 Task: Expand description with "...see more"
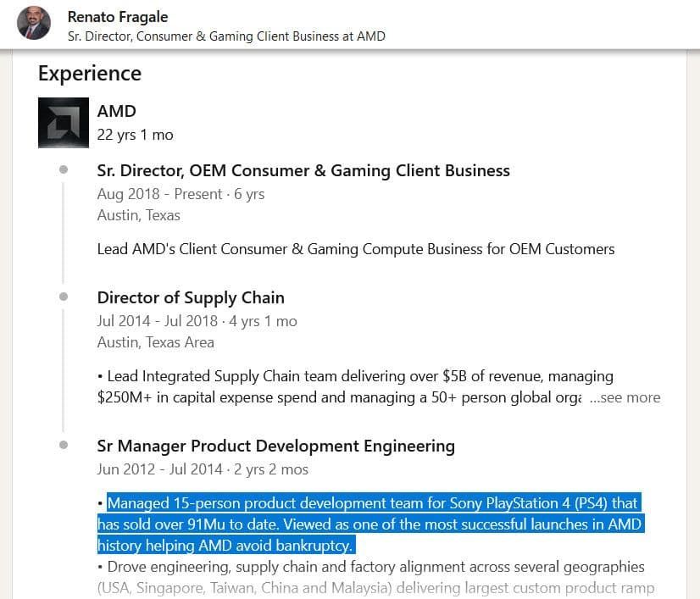click(x=625, y=397)
